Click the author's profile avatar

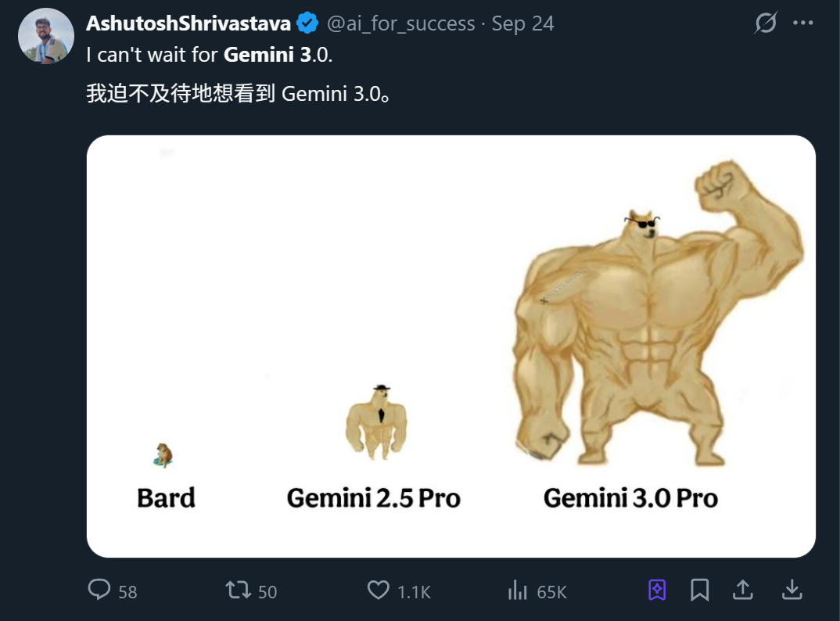pyautogui.click(x=45, y=36)
